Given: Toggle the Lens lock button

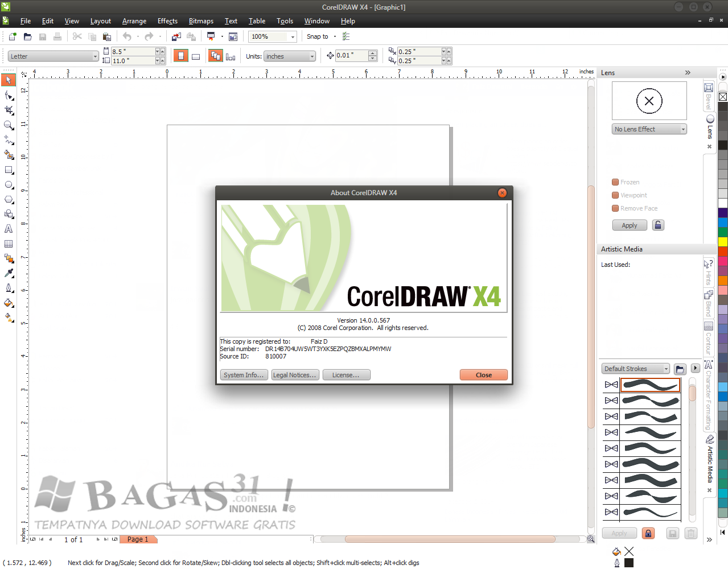Looking at the screenshot, I should [x=658, y=225].
